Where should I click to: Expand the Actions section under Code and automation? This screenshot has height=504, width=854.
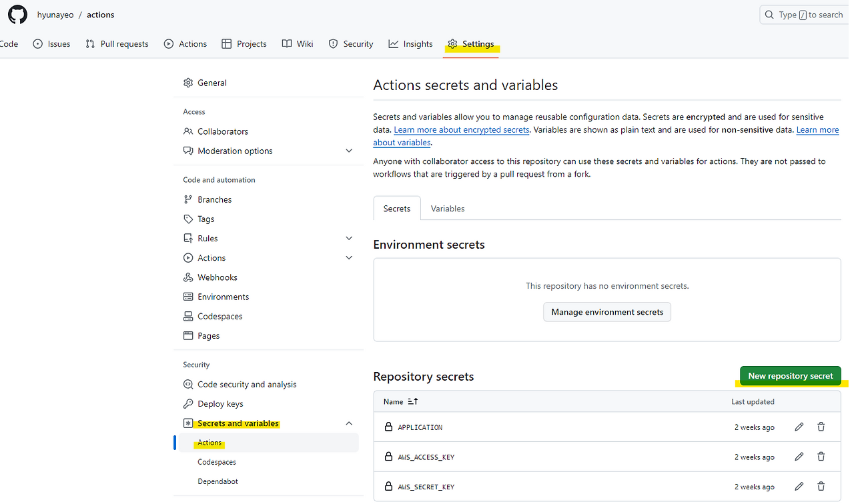[x=349, y=257]
